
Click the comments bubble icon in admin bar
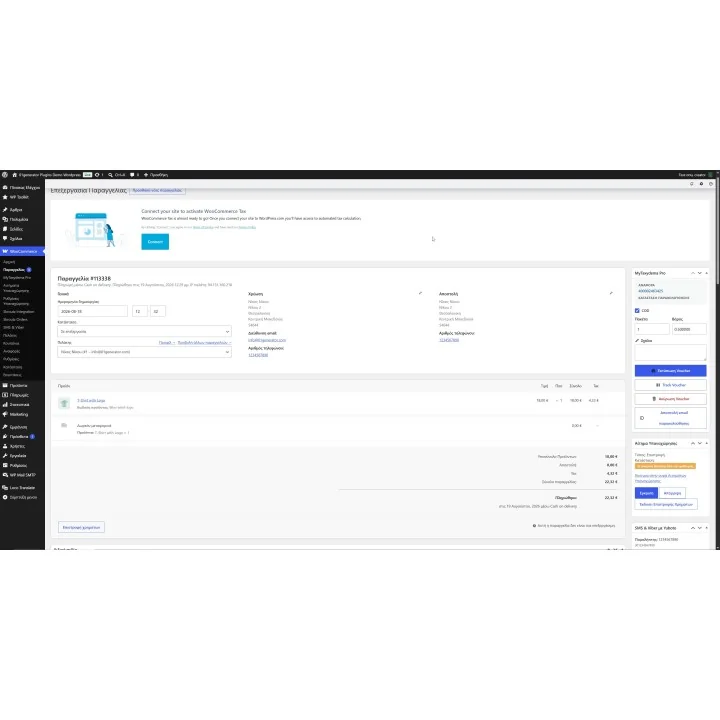tap(132, 175)
